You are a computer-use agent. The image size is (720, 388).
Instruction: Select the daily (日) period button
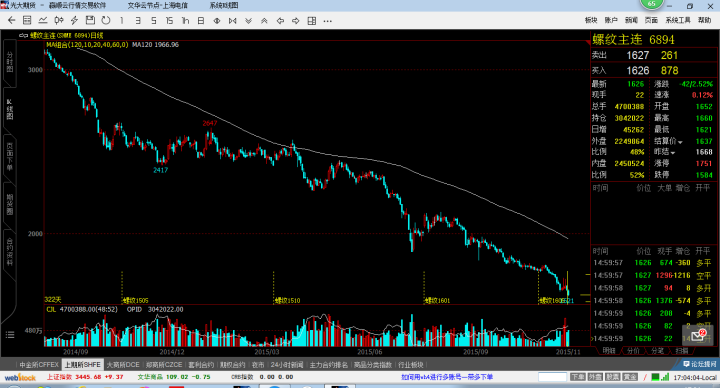point(201,21)
